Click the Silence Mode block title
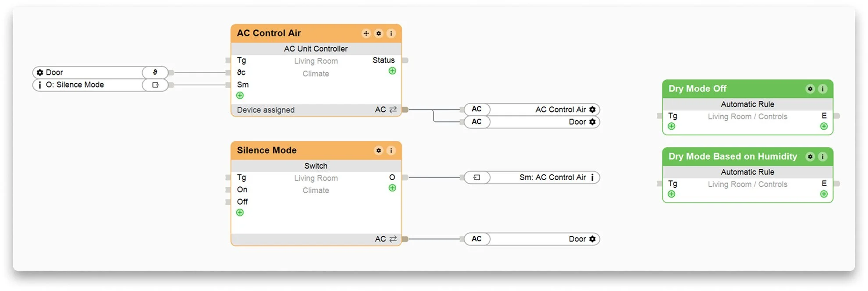Screen dimensions: 868x291 [267, 150]
